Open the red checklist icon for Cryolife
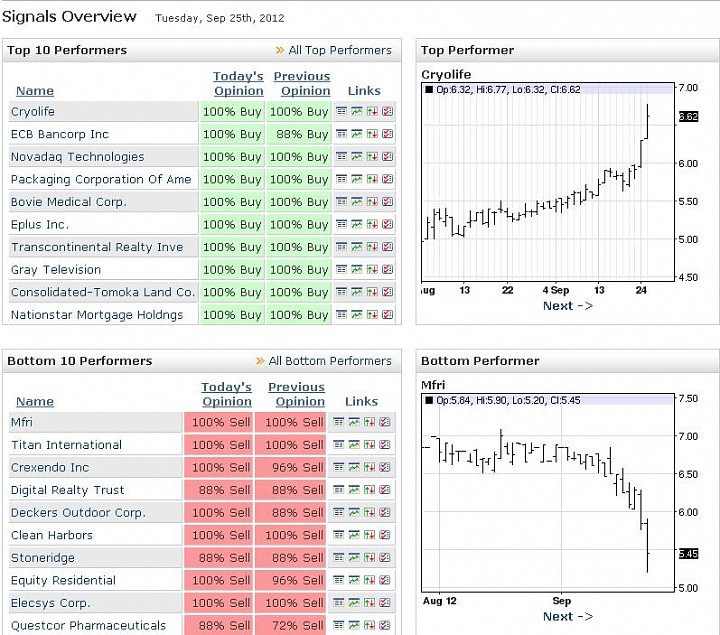Image resolution: width=720 pixels, height=635 pixels. click(x=388, y=111)
